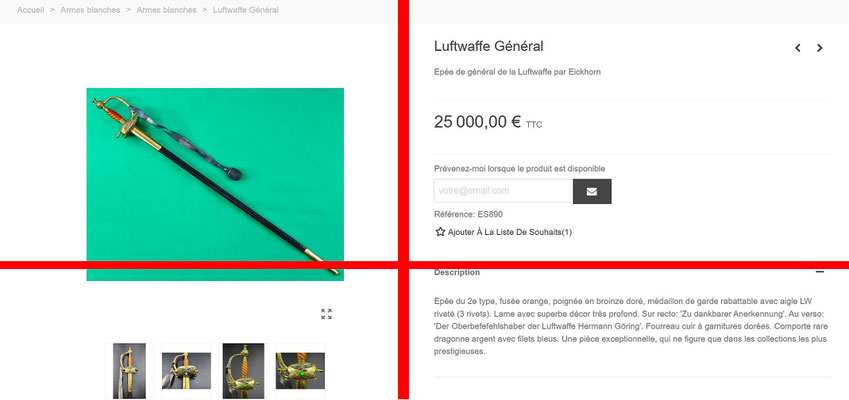Go to the next product arrow
Screen dimensions: 849x400
pyautogui.click(x=820, y=48)
